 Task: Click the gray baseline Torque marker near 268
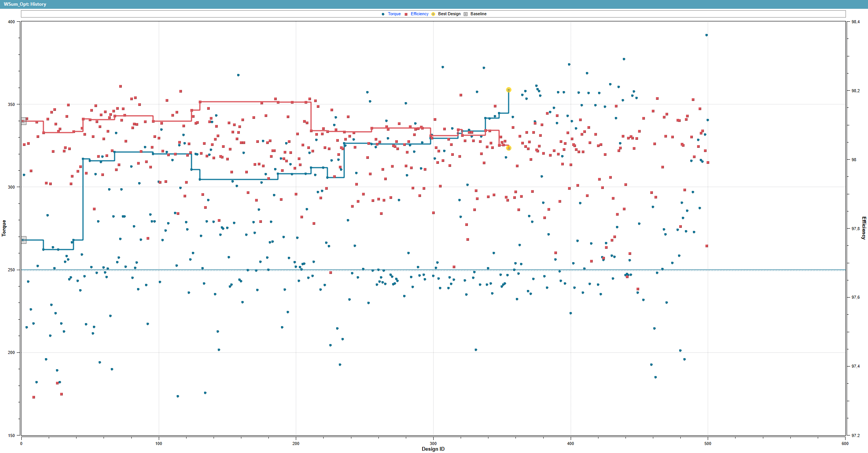point(24,240)
